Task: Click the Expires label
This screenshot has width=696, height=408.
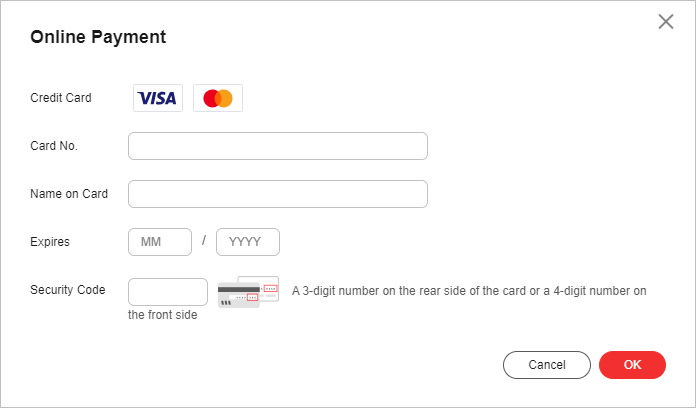Action: [50, 242]
